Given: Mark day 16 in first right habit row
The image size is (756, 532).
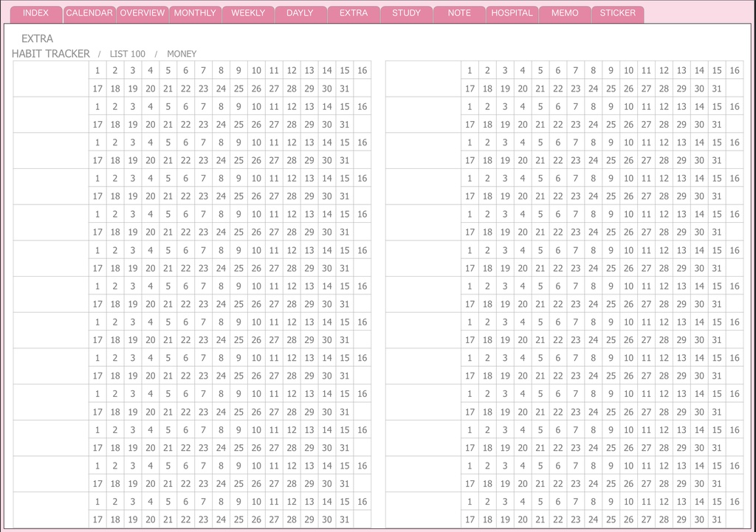Looking at the screenshot, I should pyautogui.click(x=735, y=70).
